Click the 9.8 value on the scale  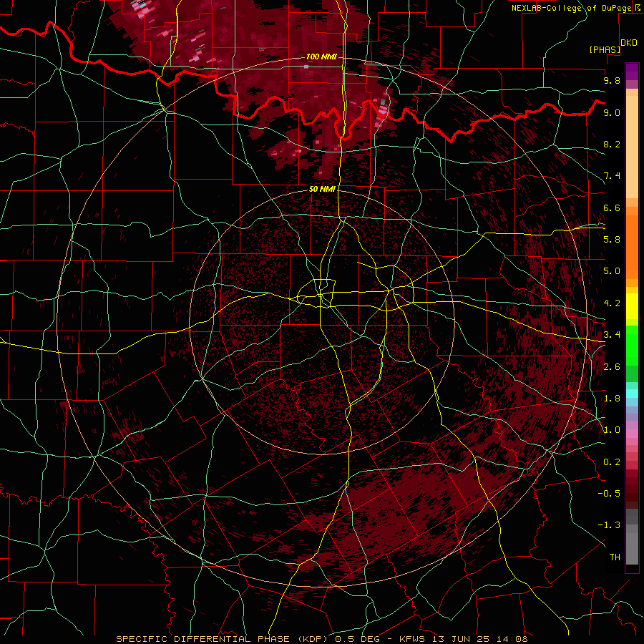pyautogui.click(x=612, y=80)
